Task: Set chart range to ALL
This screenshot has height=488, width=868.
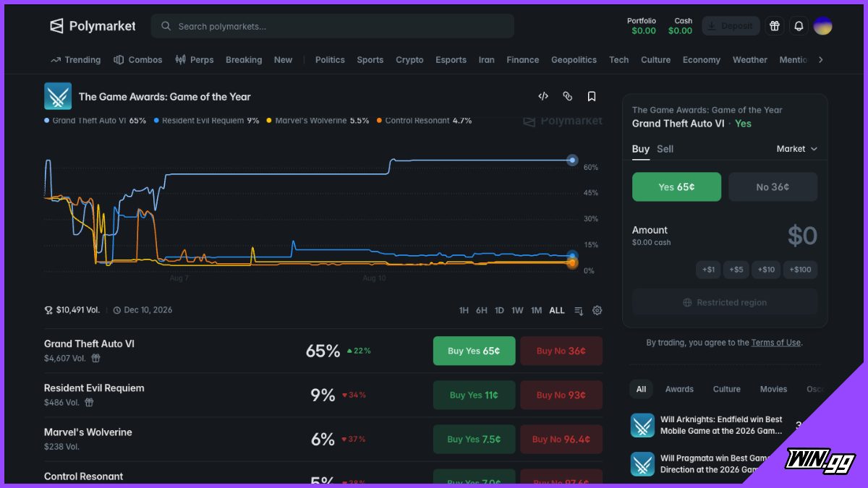Action: pos(557,310)
